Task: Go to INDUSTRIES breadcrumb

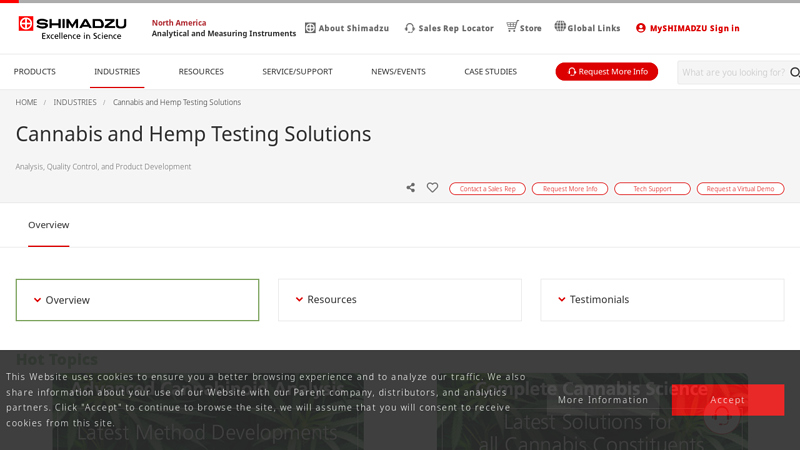Action: click(x=75, y=102)
